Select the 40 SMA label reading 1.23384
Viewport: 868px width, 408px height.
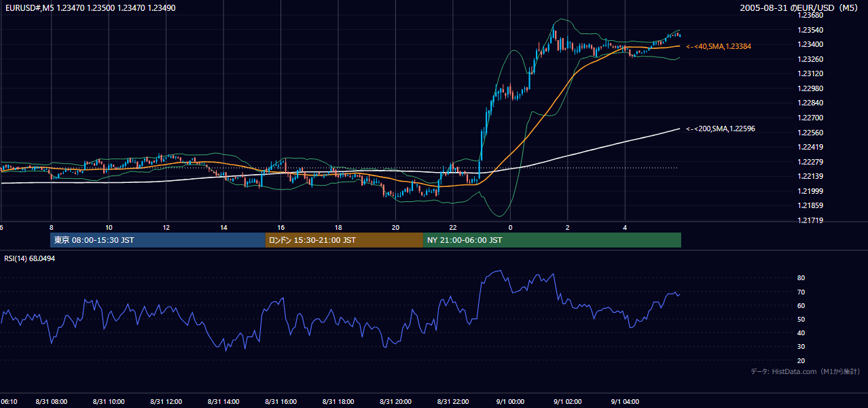point(719,46)
